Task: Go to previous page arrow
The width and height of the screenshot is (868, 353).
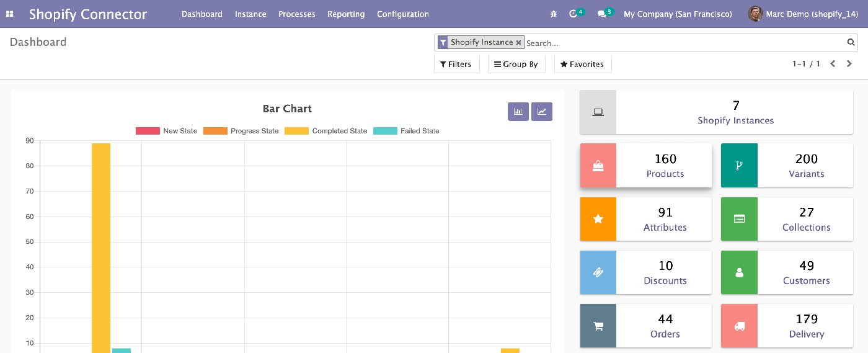Action: [833, 64]
